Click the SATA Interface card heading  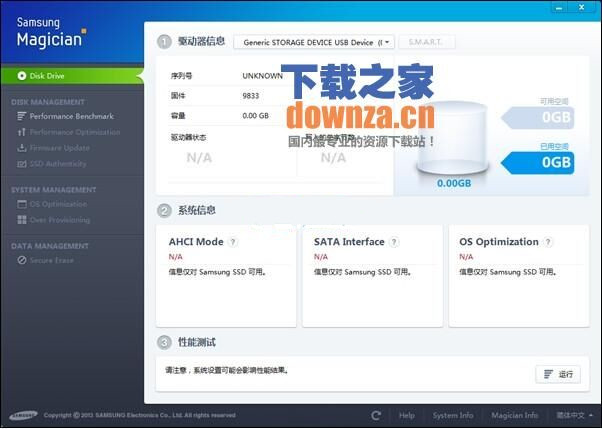click(349, 242)
